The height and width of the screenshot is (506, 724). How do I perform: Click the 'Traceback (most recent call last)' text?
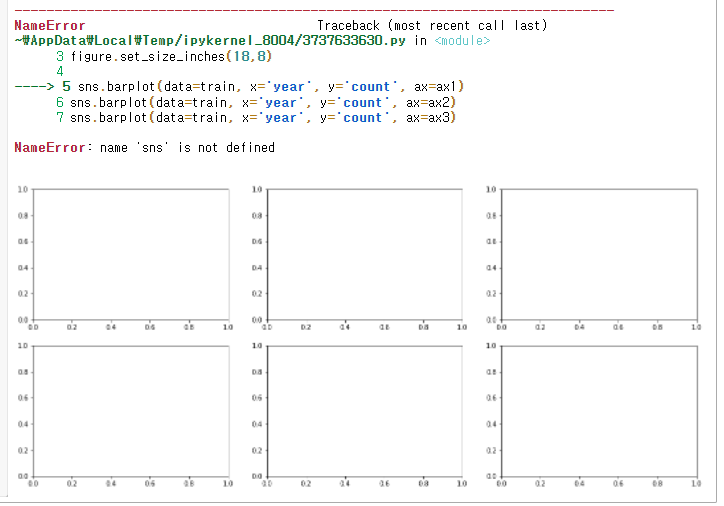(432, 25)
